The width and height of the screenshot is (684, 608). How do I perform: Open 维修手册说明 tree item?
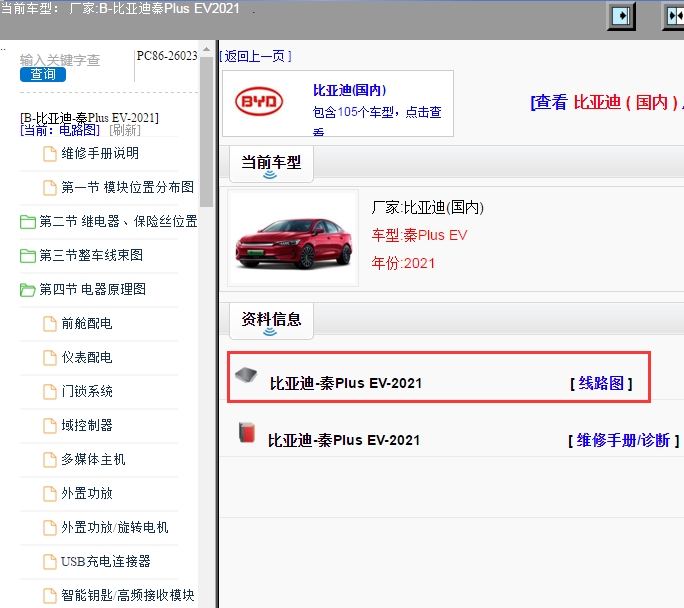point(100,154)
